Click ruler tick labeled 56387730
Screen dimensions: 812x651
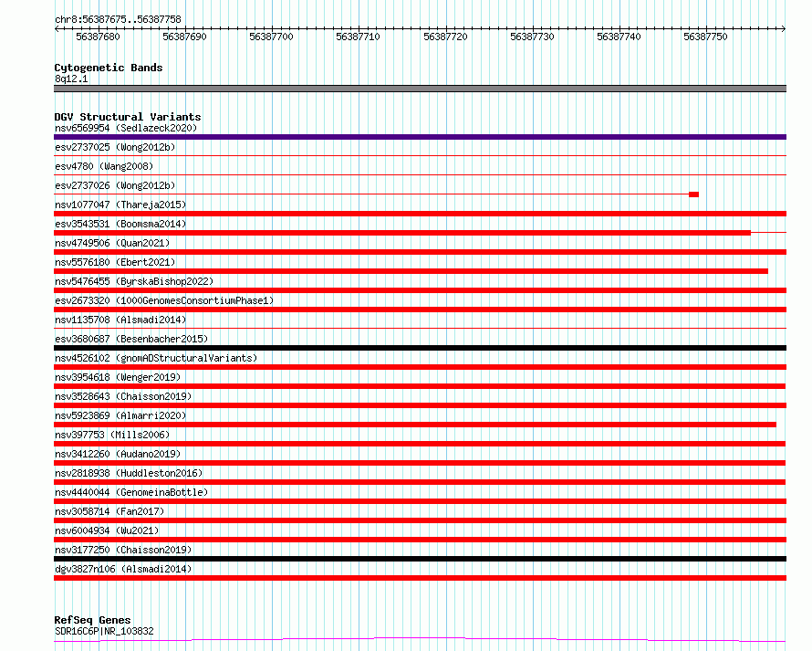click(532, 37)
